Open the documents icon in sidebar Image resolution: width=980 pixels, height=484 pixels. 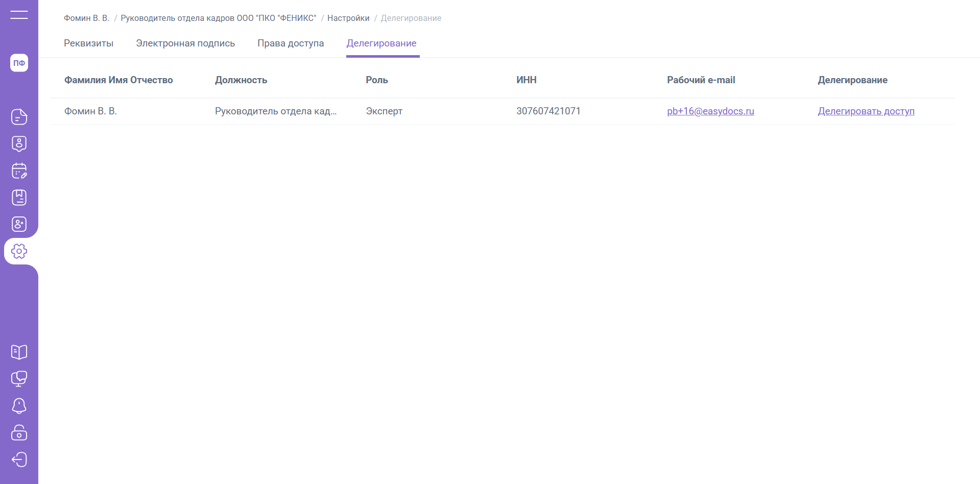coord(19,117)
